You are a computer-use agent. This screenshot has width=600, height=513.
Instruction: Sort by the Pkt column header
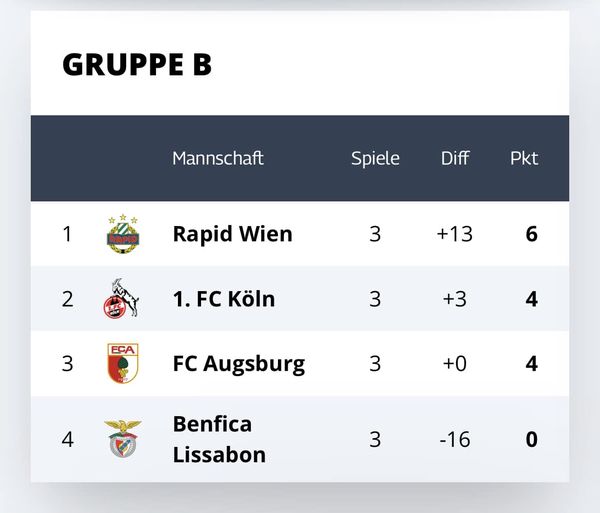(x=524, y=158)
